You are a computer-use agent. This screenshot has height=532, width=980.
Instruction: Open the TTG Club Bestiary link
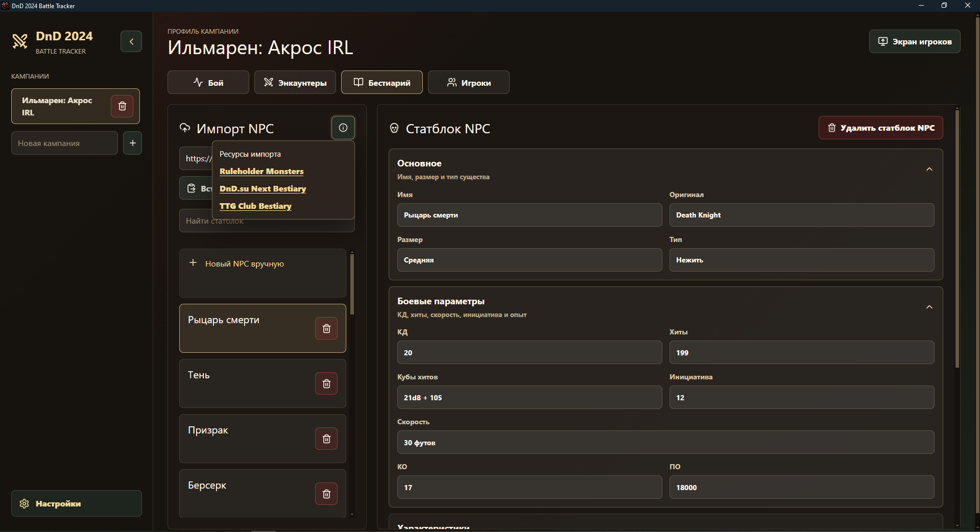click(x=255, y=206)
